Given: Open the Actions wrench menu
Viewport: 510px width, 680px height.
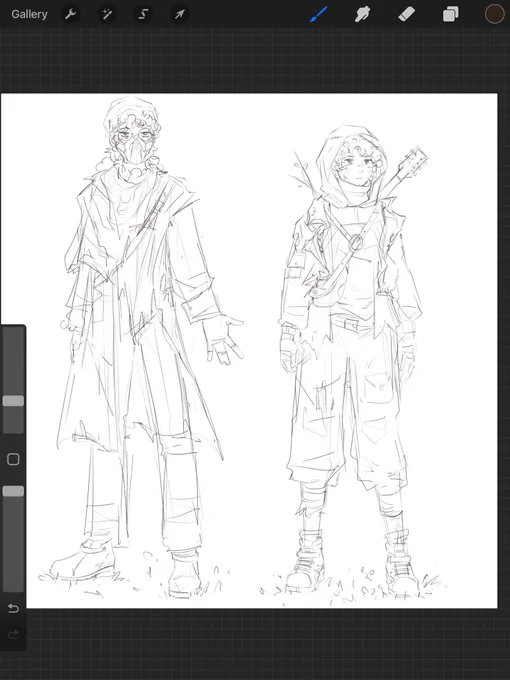Looking at the screenshot, I should pyautogui.click(x=71, y=14).
